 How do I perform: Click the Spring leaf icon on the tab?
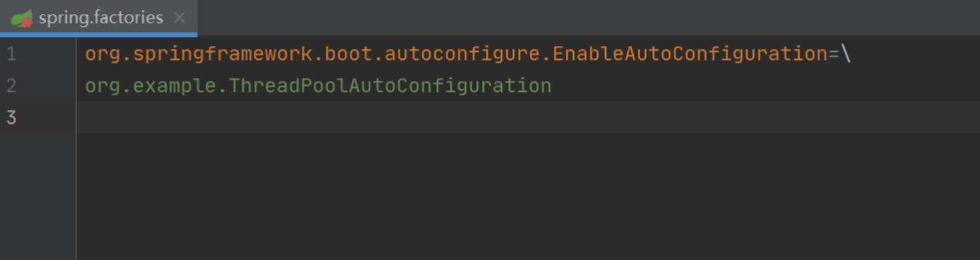pyautogui.click(x=21, y=18)
